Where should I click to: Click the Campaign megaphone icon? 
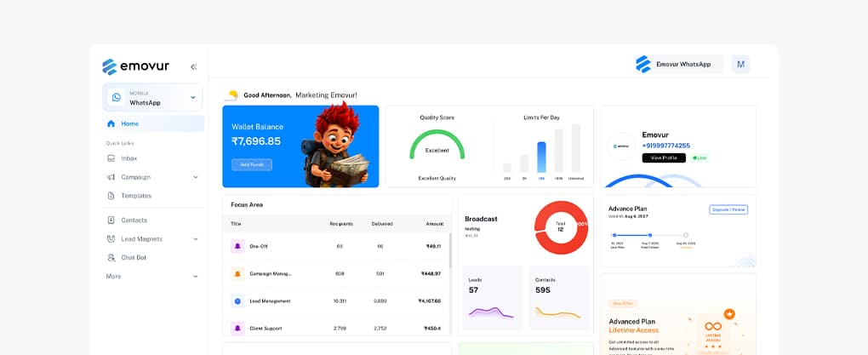(x=111, y=177)
